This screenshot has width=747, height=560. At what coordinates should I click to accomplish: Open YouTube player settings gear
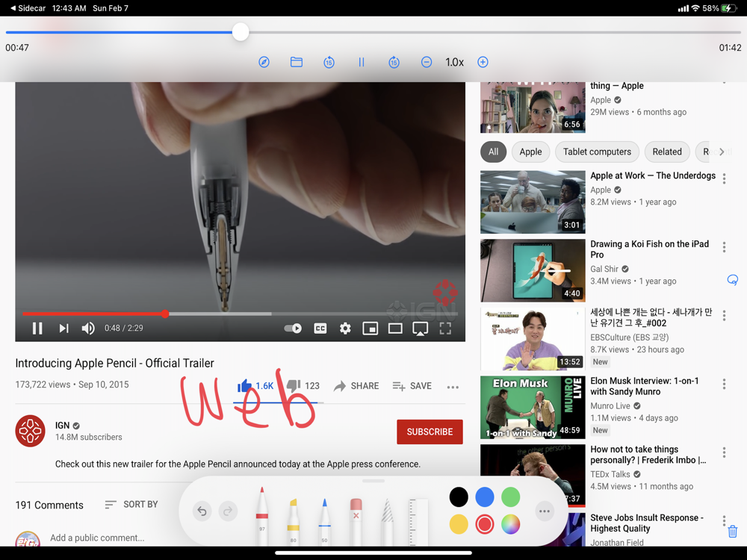345,328
